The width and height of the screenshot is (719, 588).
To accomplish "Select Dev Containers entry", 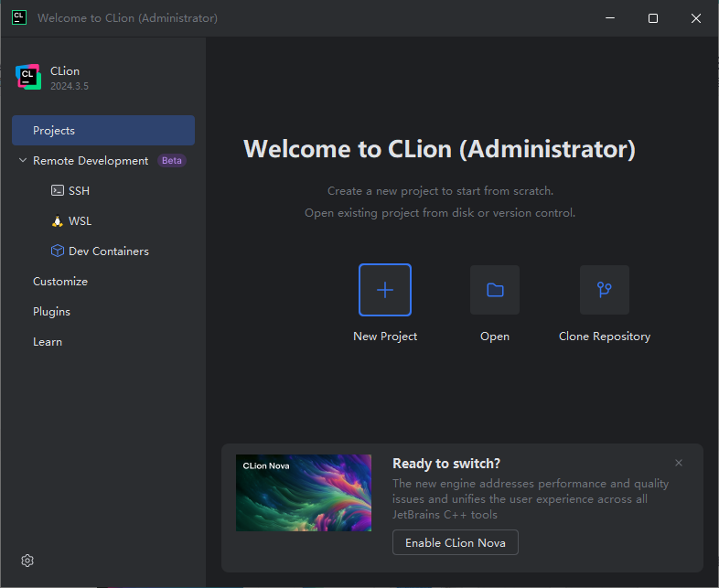I will click(109, 251).
